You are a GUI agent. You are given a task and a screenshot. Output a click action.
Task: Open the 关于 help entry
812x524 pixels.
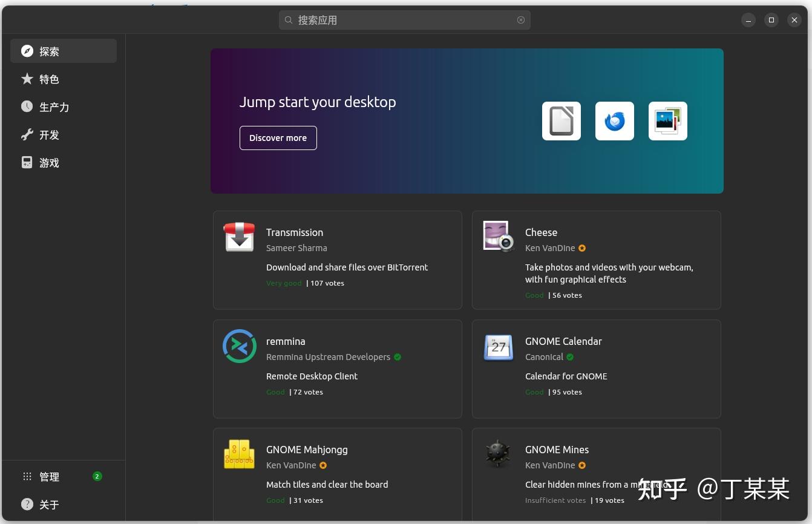pos(49,504)
